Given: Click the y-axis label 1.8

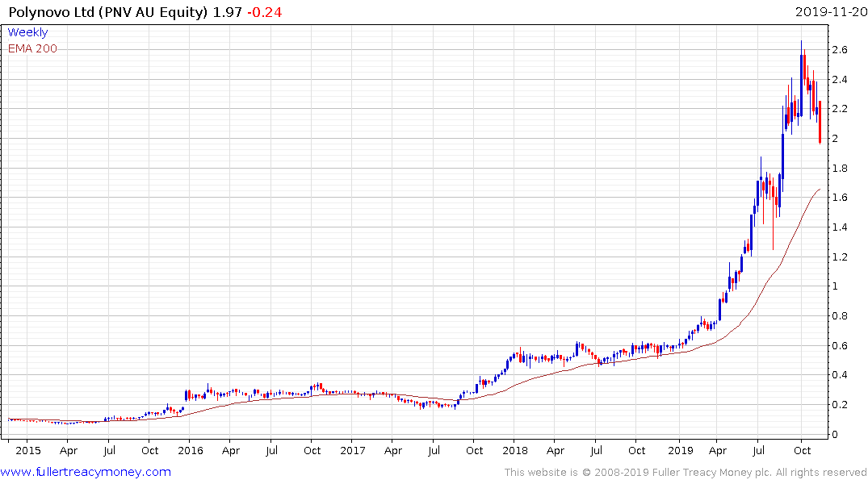Looking at the screenshot, I should coord(840,168).
